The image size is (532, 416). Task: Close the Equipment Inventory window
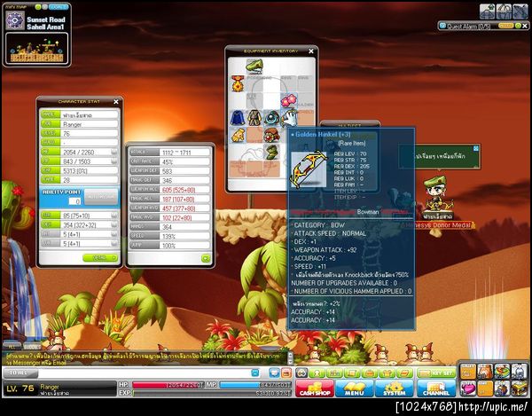[x=311, y=51]
